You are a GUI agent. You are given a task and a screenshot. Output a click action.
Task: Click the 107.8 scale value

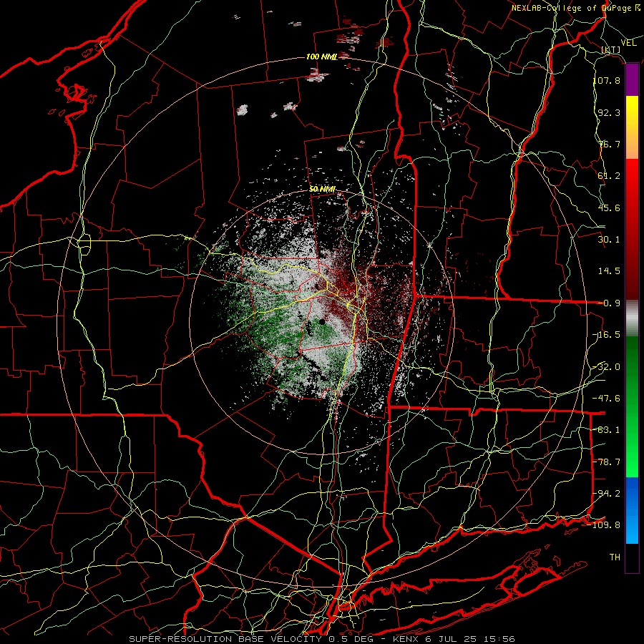(x=607, y=80)
